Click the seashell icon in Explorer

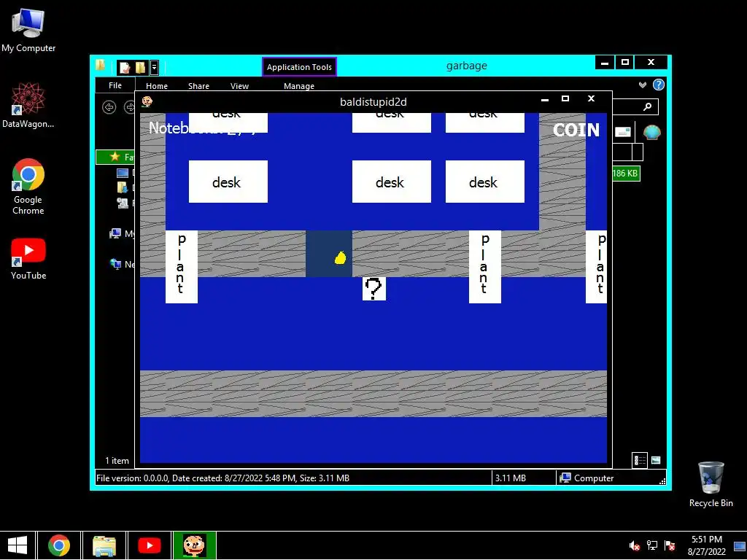pyautogui.click(x=652, y=132)
